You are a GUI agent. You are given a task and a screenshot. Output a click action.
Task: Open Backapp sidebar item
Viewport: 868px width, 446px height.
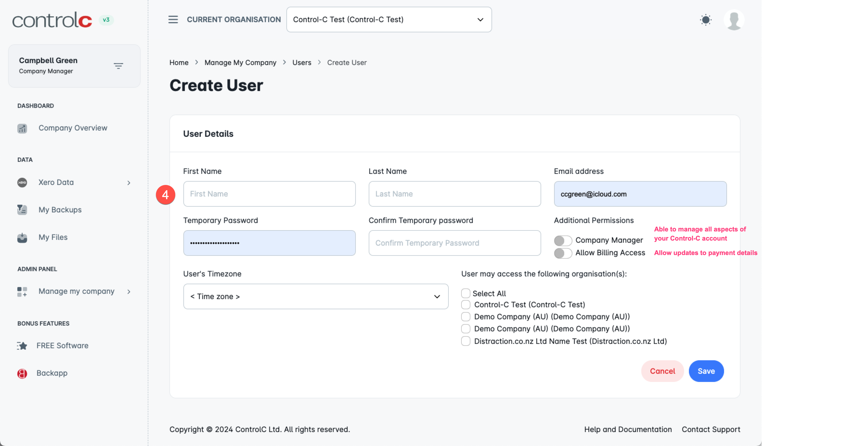(x=52, y=373)
